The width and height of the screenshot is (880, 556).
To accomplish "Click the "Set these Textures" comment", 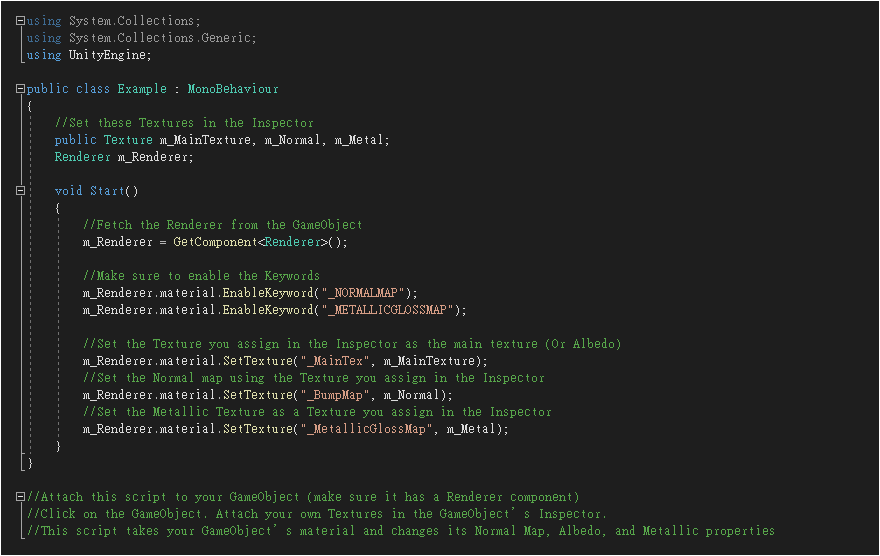I will 184,123.
